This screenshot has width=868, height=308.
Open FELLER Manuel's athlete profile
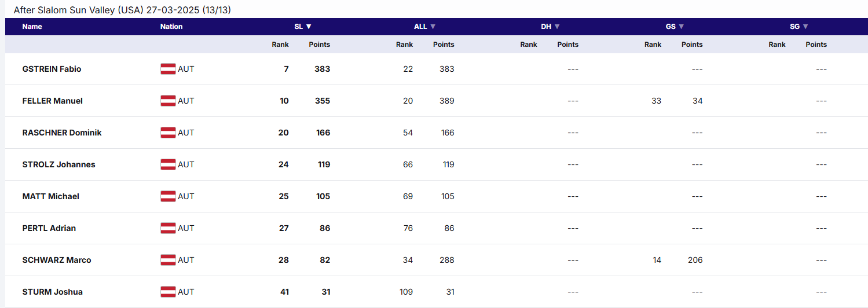[x=52, y=101]
